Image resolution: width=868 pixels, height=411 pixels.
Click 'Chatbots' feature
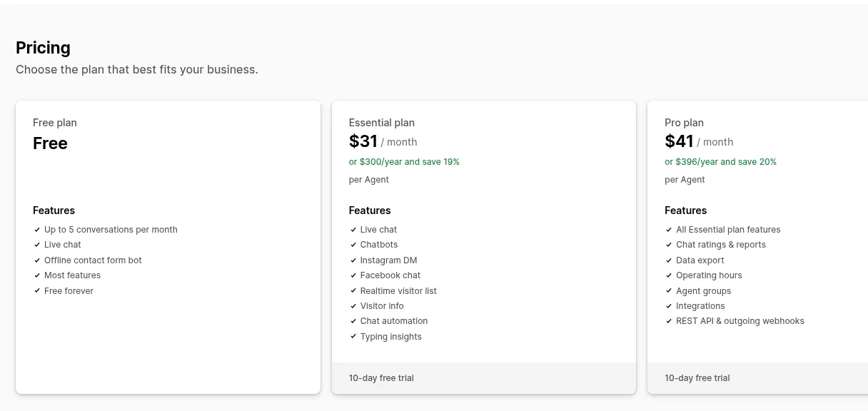(379, 245)
